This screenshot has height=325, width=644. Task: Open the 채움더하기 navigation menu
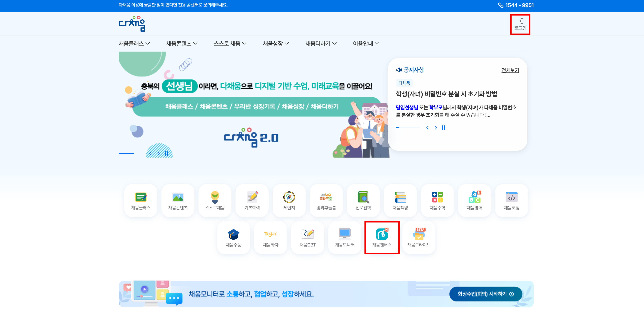pos(320,43)
